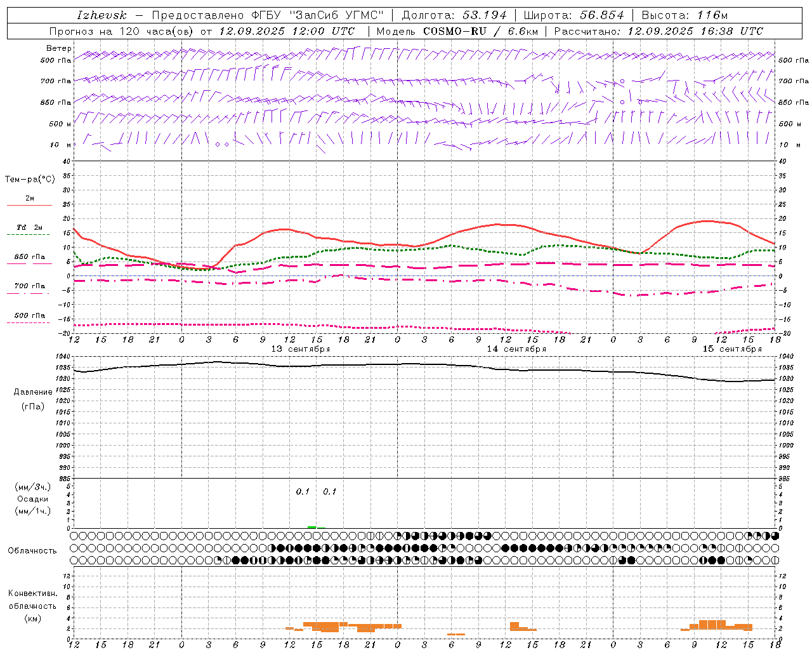Click the "Облачность" cloud cover label
The image size is (812, 650).
32,551
